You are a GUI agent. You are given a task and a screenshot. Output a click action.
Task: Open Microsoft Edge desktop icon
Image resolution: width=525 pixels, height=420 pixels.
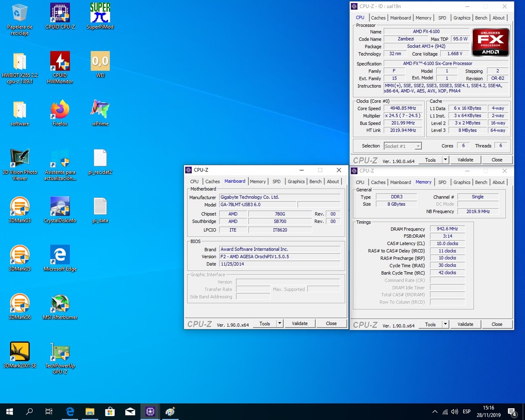click(60, 258)
